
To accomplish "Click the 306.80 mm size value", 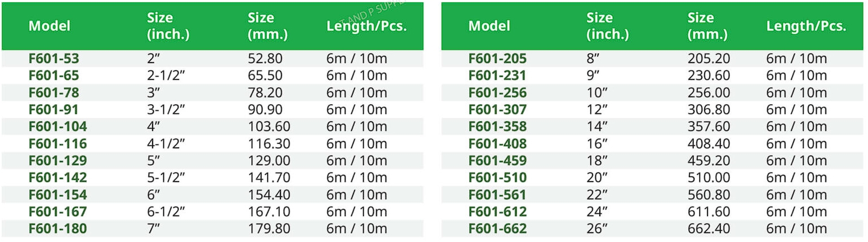I will pos(709,109).
